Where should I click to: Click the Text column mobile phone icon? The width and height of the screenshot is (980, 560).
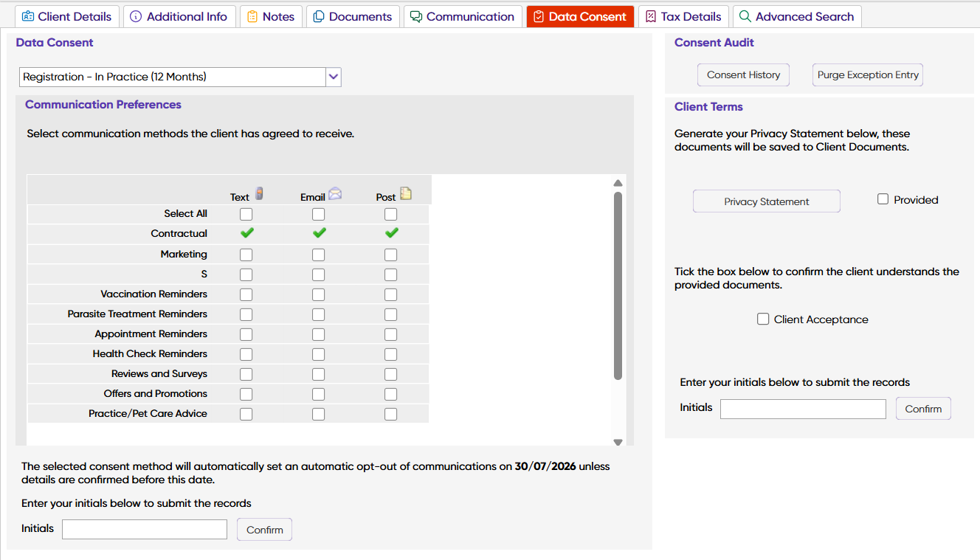coord(259,194)
